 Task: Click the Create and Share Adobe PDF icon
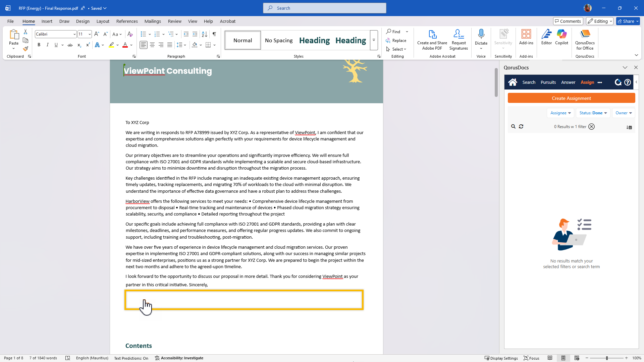(x=432, y=34)
